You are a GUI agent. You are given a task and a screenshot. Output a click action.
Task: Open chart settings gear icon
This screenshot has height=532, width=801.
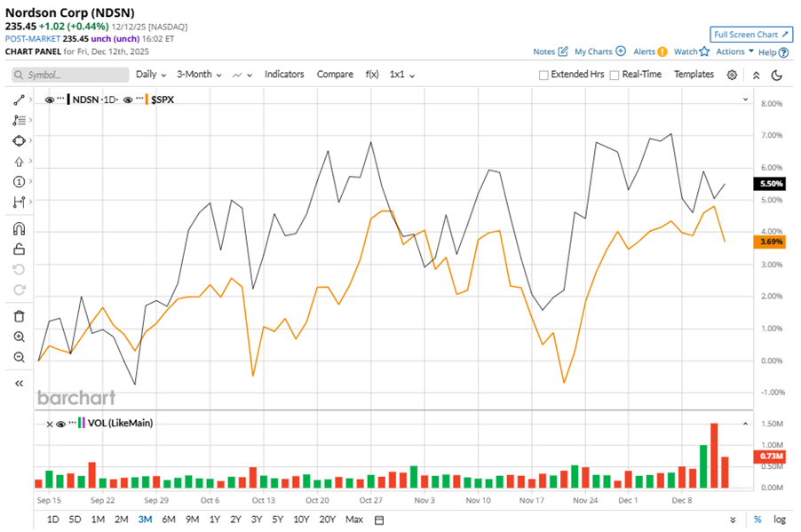coord(732,75)
